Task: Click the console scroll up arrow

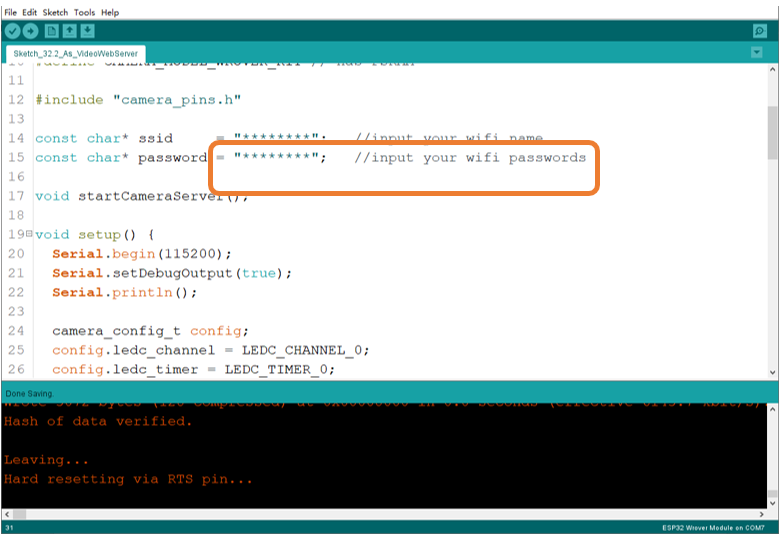Action: [773, 409]
